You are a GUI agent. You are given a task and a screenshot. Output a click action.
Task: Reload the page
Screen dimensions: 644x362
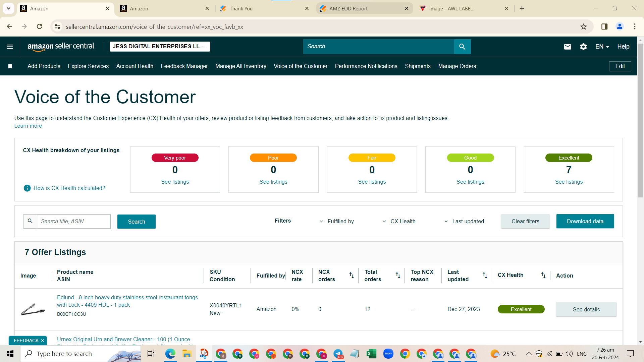39,26
